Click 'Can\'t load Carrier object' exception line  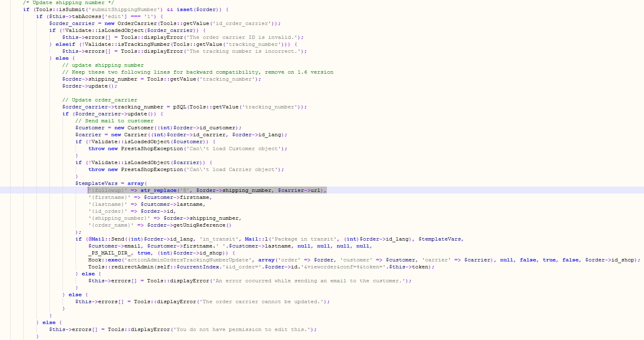pos(186,169)
